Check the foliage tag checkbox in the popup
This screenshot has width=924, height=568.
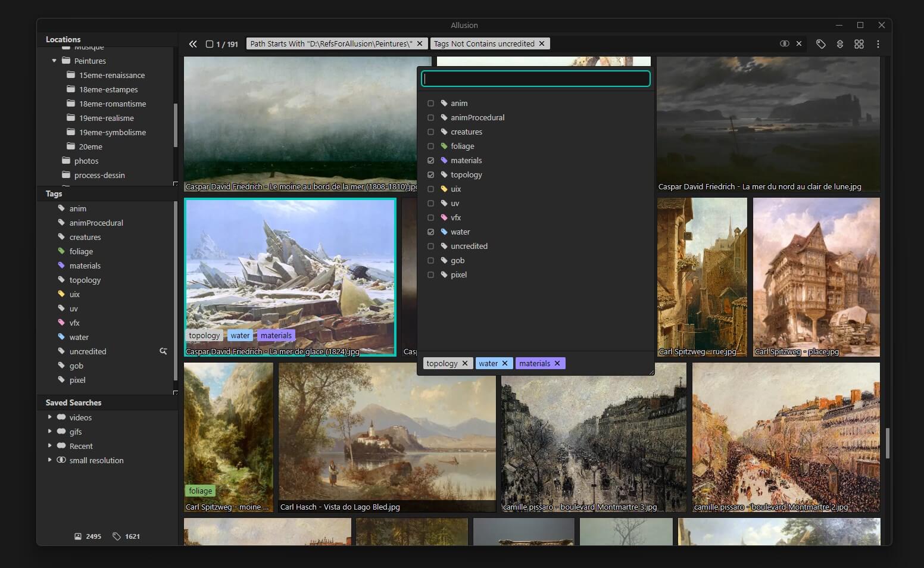tap(430, 146)
